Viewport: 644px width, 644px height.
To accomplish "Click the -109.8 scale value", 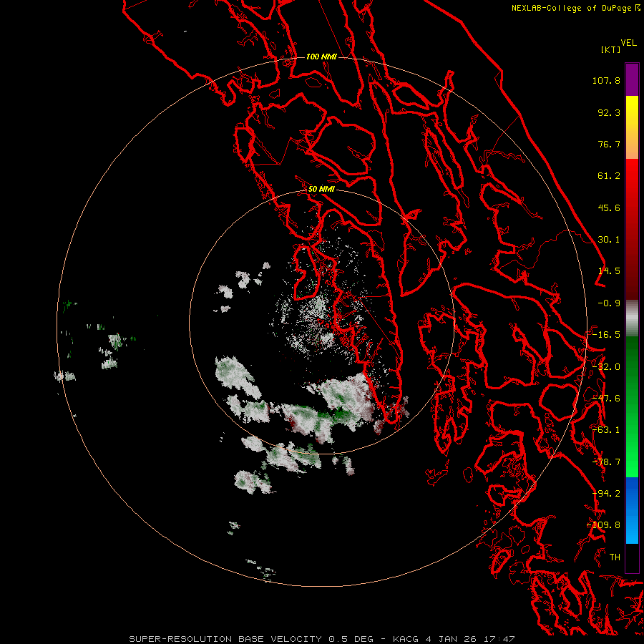I will 604,525.
